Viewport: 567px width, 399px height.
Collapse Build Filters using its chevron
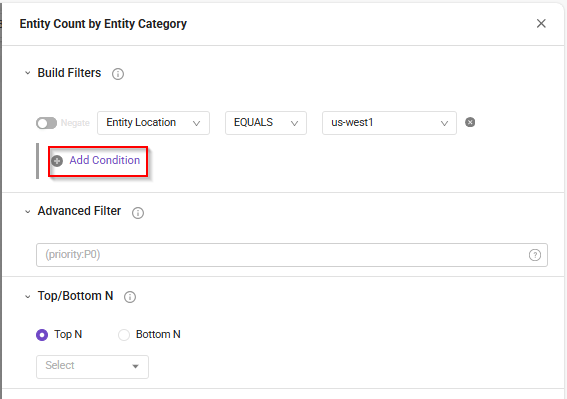(27, 73)
